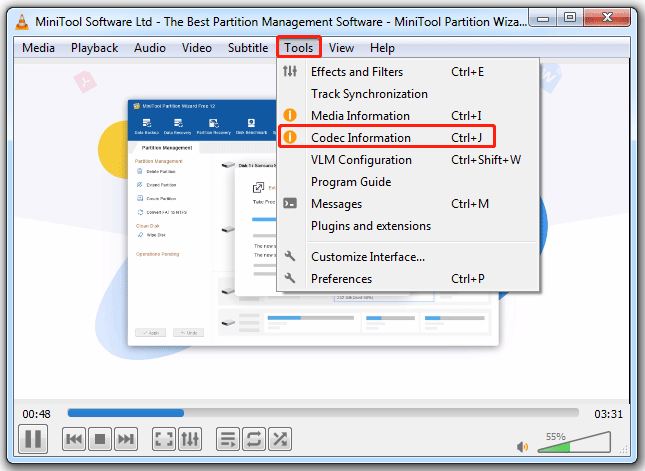
Task: Click the Messages console icon
Action: point(290,203)
